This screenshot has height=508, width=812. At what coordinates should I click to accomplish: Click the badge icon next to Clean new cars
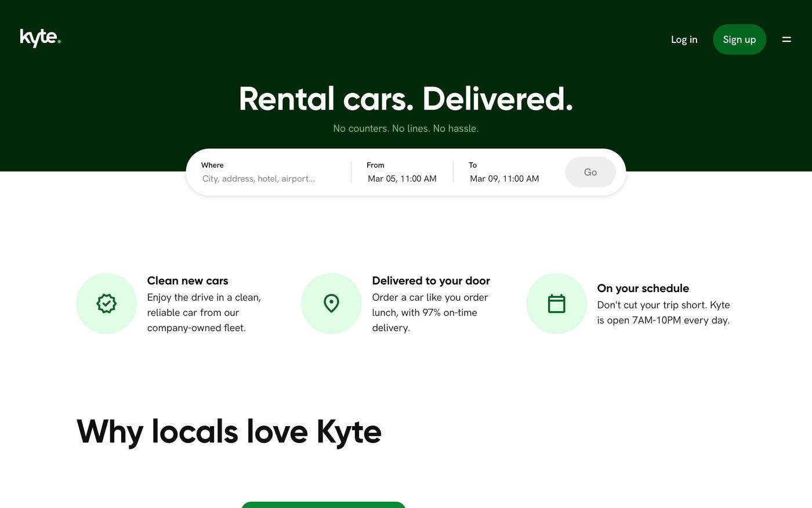coord(107,303)
